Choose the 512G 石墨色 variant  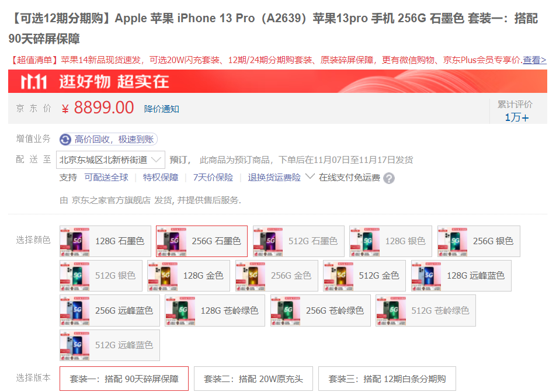298,241
